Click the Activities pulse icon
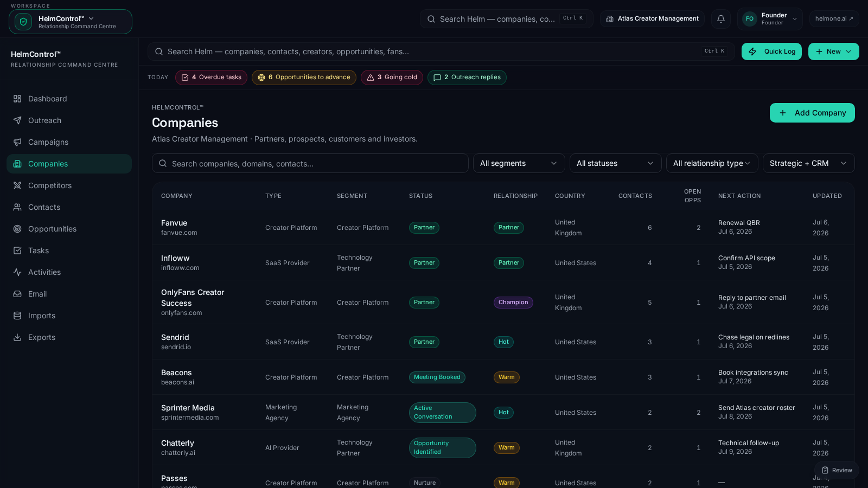 [17, 272]
